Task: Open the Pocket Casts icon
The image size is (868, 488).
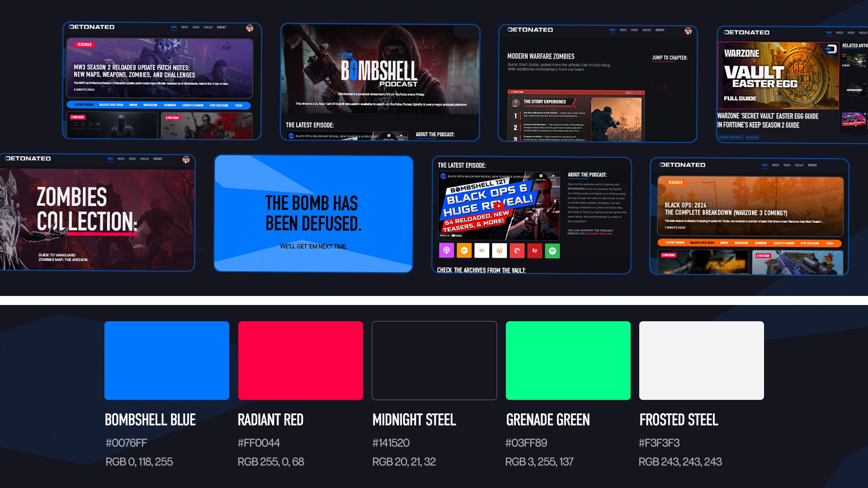Action: click(x=517, y=250)
